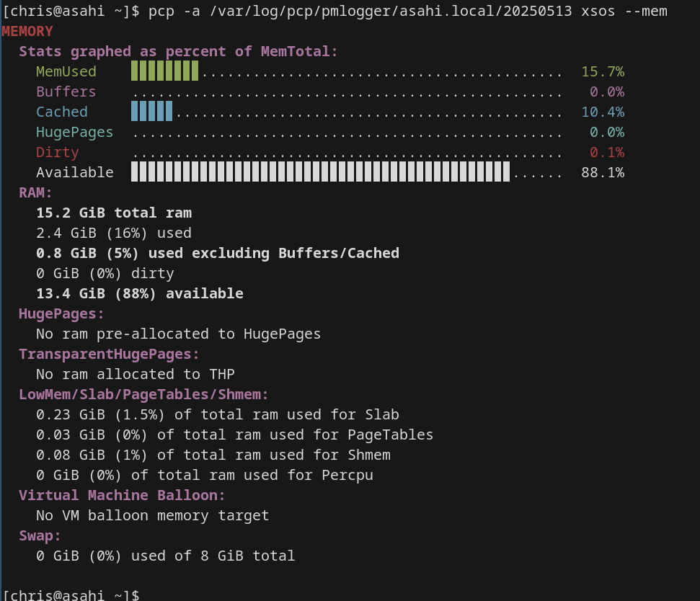Select the LowMem/Slab/PageTables/Shmem heading
The image size is (700, 601).
pyautogui.click(x=141, y=394)
